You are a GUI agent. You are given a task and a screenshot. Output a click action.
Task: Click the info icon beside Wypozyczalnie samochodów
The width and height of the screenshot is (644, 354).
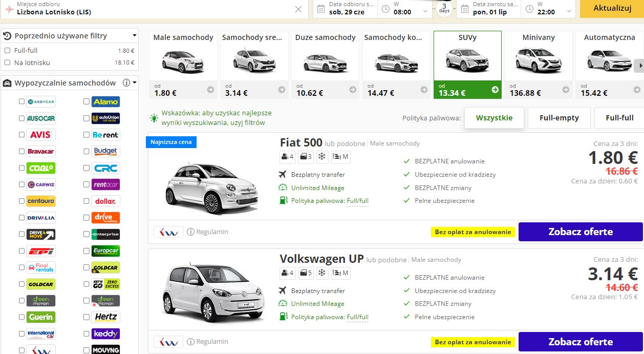126,82
